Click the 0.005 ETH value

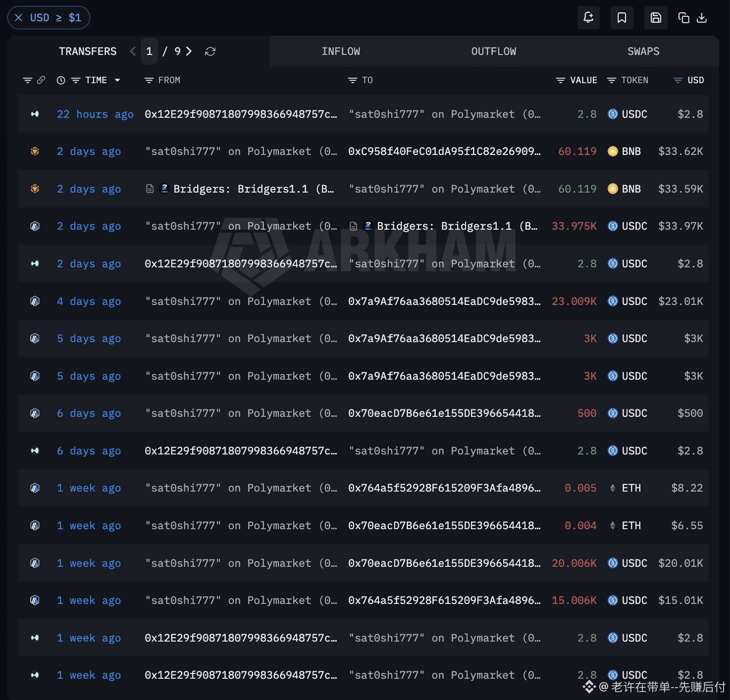[x=580, y=488]
